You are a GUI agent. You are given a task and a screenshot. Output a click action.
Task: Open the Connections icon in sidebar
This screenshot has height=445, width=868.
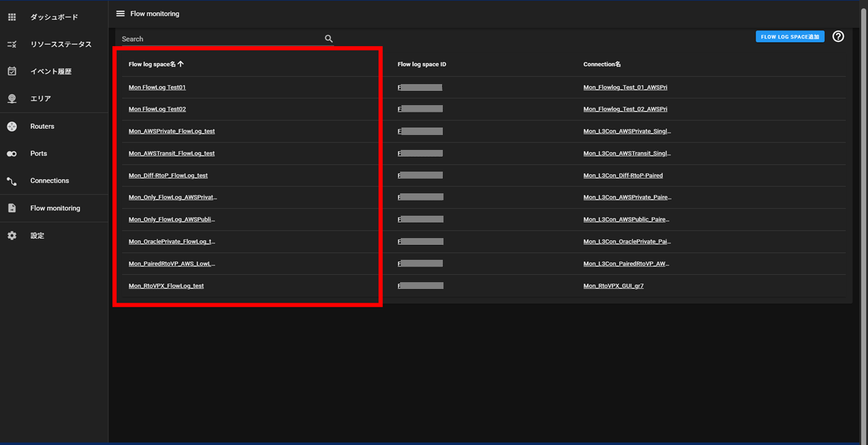pyautogui.click(x=12, y=181)
